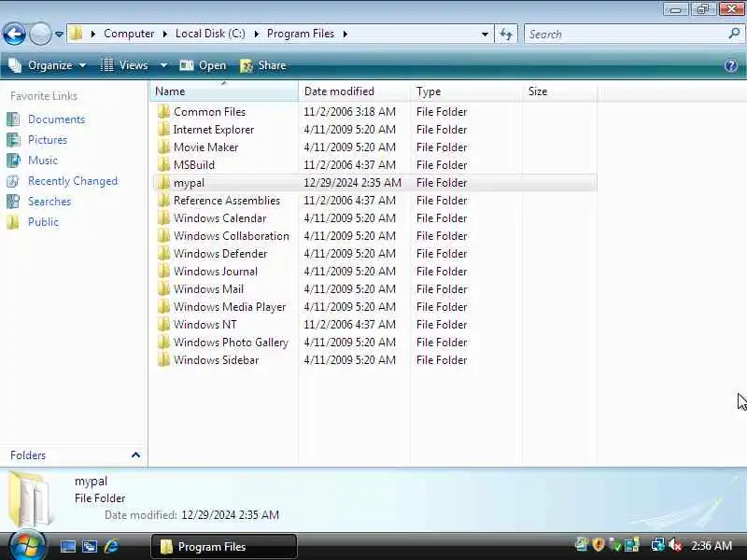
Task: Select the Windows Mail folder icon
Action: [x=163, y=289]
